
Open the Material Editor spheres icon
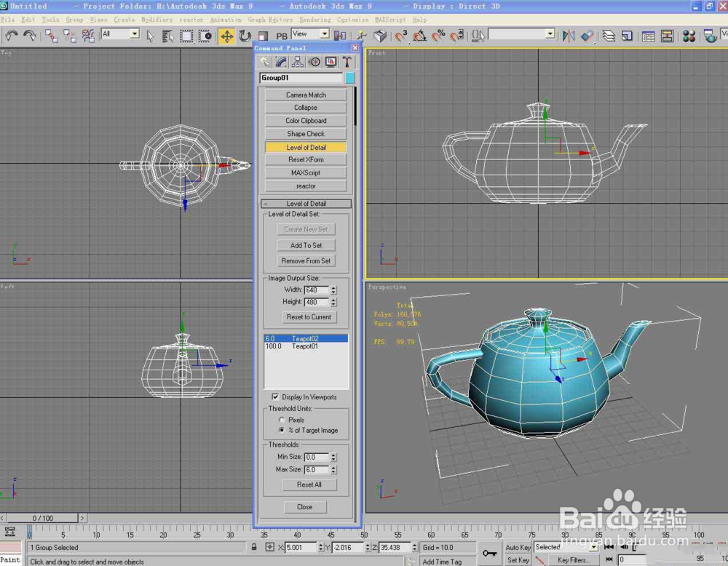coord(689,36)
